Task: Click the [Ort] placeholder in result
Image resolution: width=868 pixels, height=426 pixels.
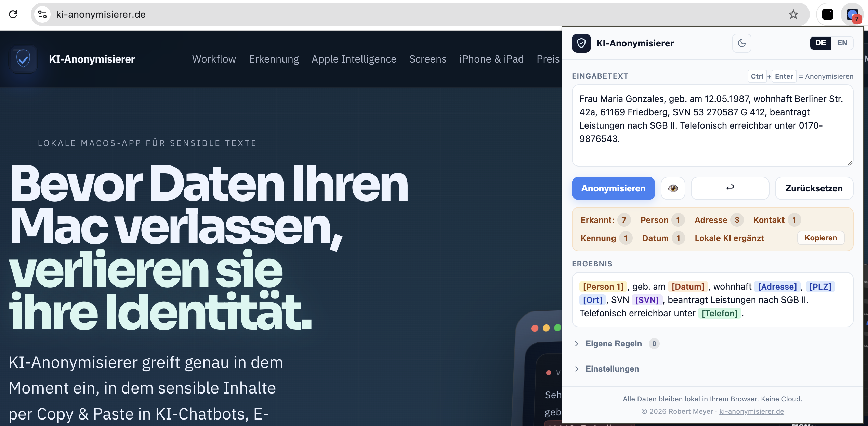Action: pyautogui.click(x=592, y=300)
